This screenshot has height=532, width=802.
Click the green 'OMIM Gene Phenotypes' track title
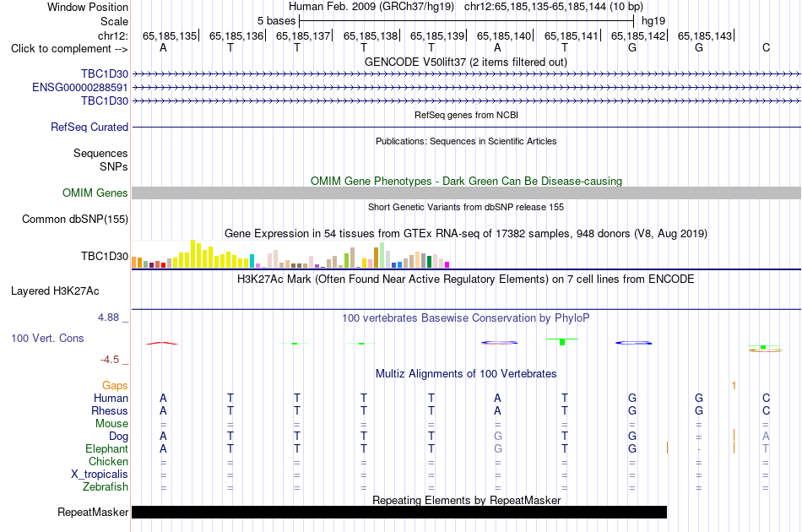(466, 181)
